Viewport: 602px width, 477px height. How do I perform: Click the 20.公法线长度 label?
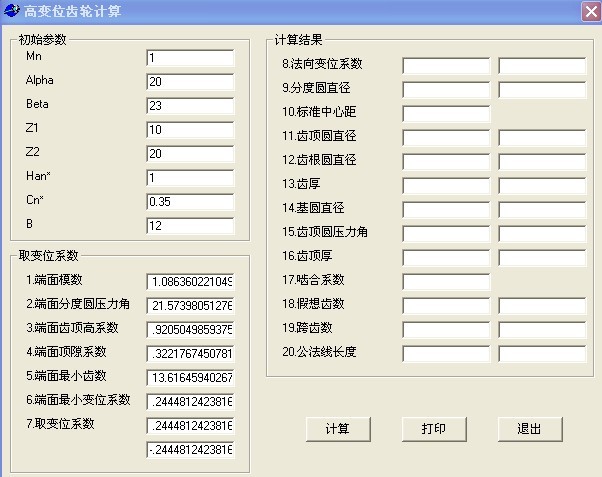(319, 352)
